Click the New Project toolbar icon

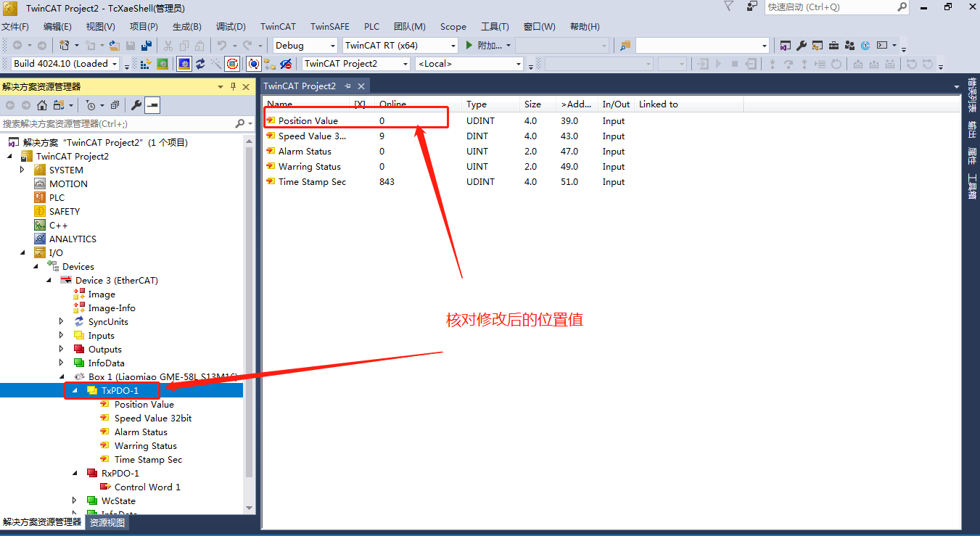(x=65, y=46)
